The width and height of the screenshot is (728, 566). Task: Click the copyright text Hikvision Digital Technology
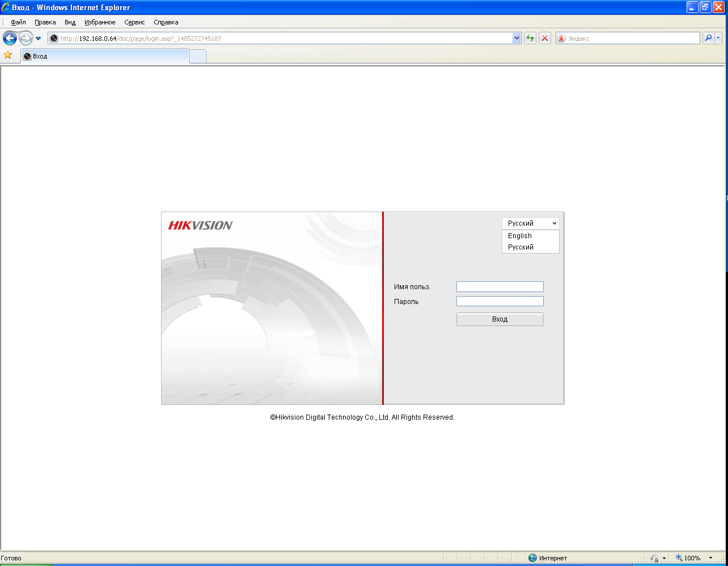362,417
